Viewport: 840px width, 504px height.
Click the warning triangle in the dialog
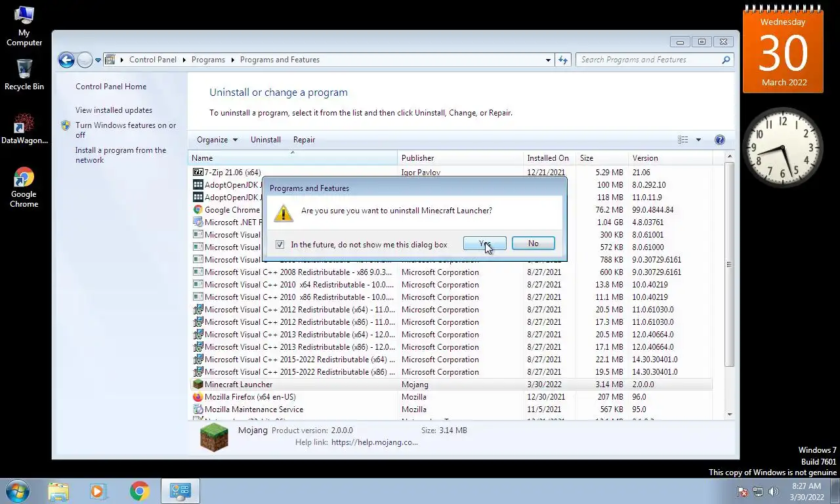[x=283, y=213]
